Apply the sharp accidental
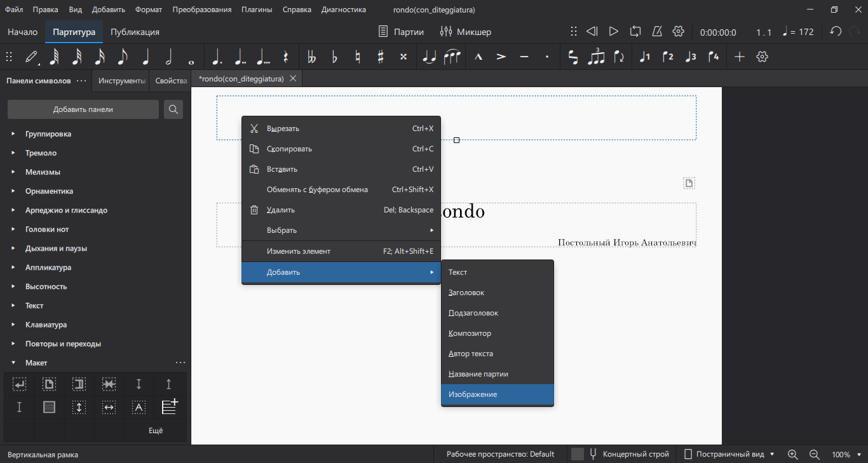 pyautogui.click(x=380, y=57)
